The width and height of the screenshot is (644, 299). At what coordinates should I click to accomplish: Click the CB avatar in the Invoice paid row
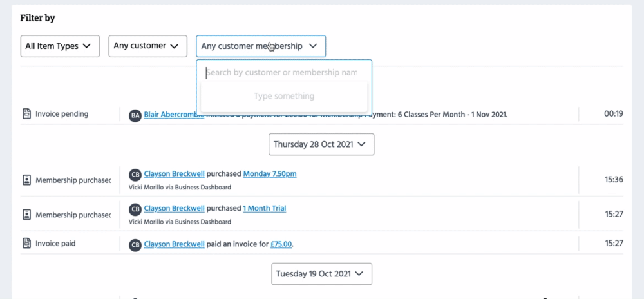pos(135,244)
